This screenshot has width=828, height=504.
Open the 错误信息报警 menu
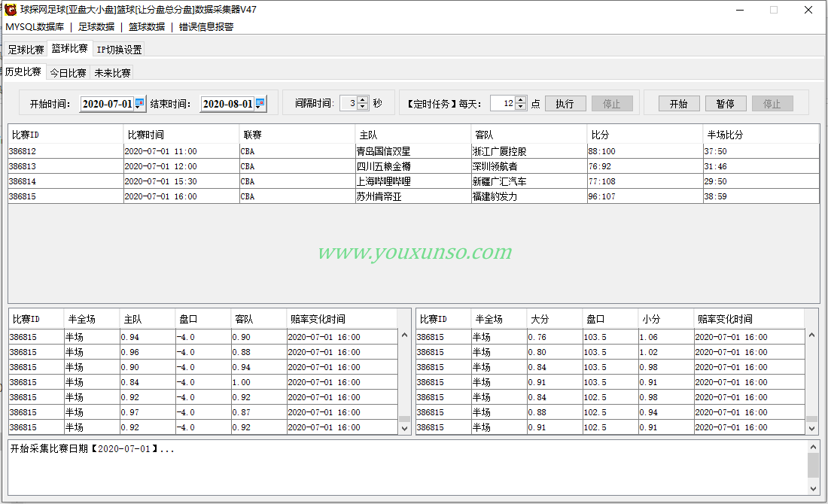206,27
